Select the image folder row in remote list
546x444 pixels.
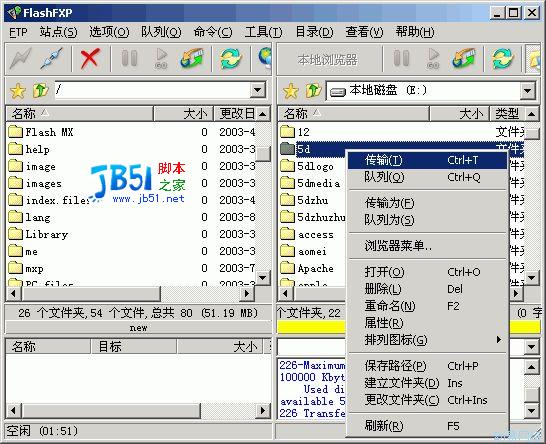click(131, 166)
